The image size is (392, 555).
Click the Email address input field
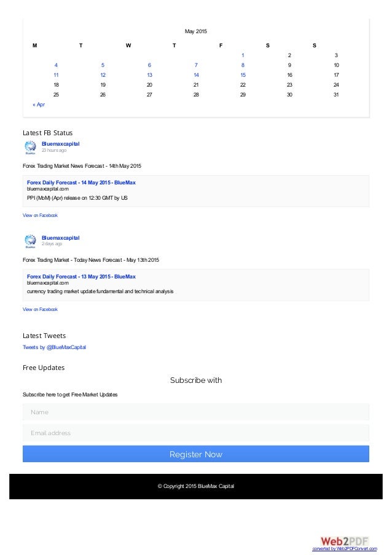[195, 433]
